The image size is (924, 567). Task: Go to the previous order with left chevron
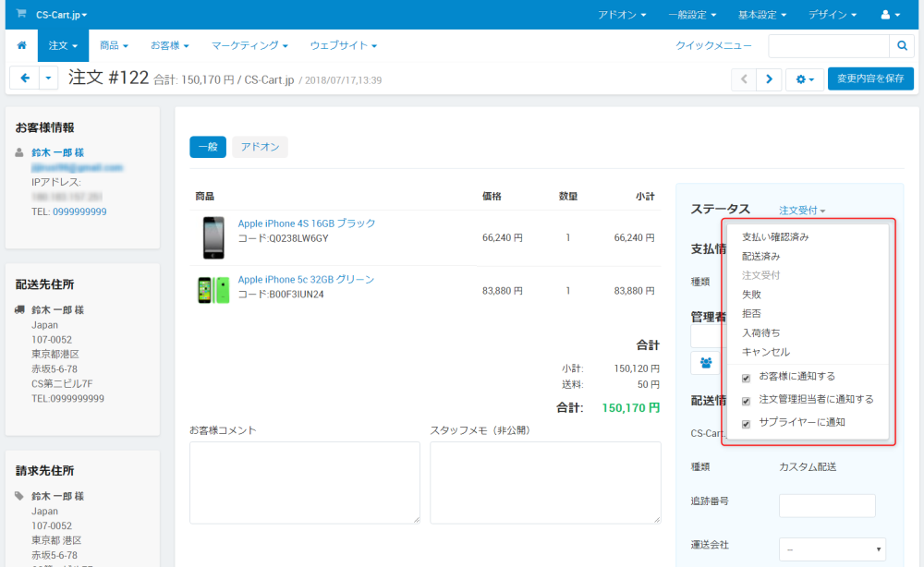point(744,78)
